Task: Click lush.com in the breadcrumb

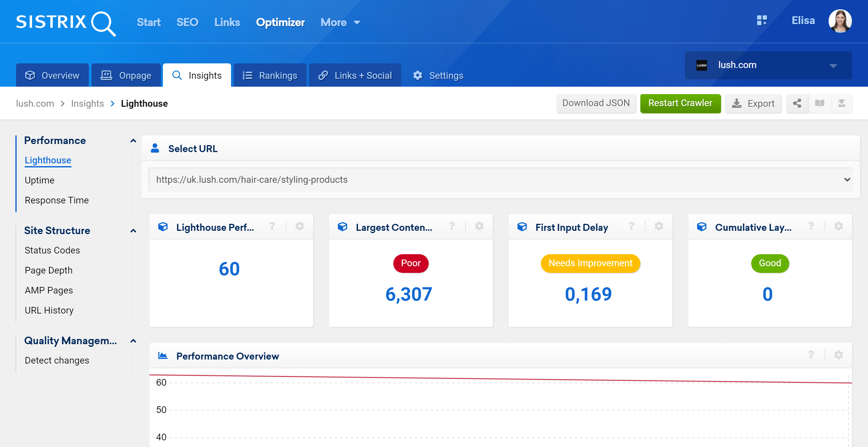Action: click(x=35, y=104)
